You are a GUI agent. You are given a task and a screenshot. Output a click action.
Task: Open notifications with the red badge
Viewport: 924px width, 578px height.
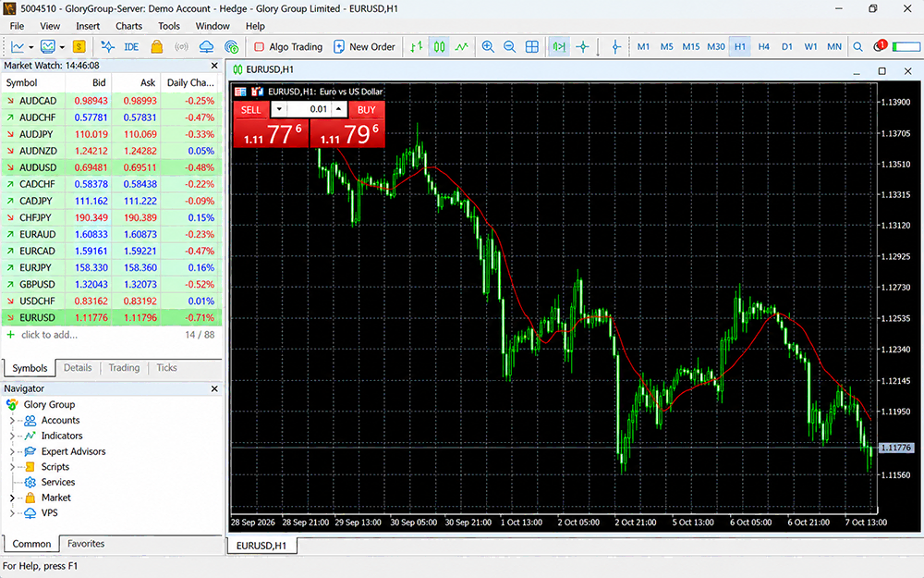880,46
